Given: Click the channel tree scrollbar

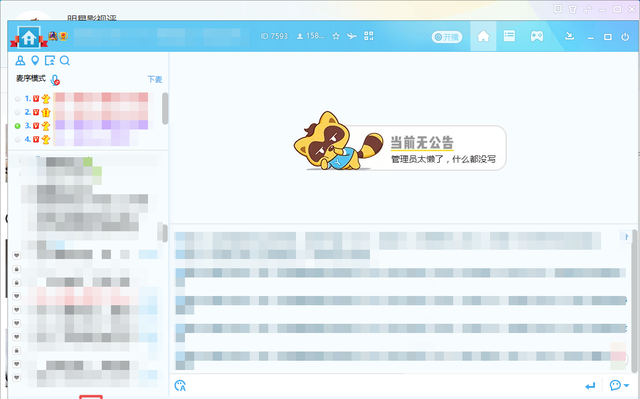Looking at the screenshot, I should (x=165, y=233).
